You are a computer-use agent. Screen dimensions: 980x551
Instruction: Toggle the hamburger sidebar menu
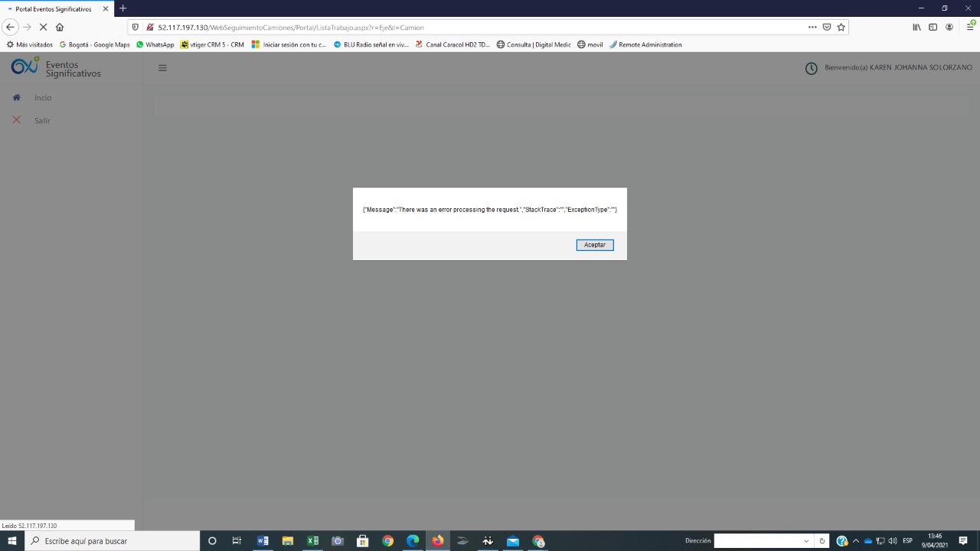tap(162, 68)
